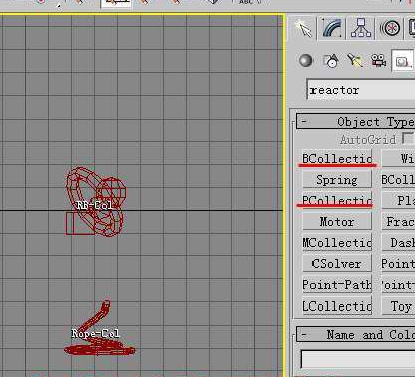Click the Point-Path button
Image resolution: width=415 pixels, height=377 pixels.
pos(337,285)
